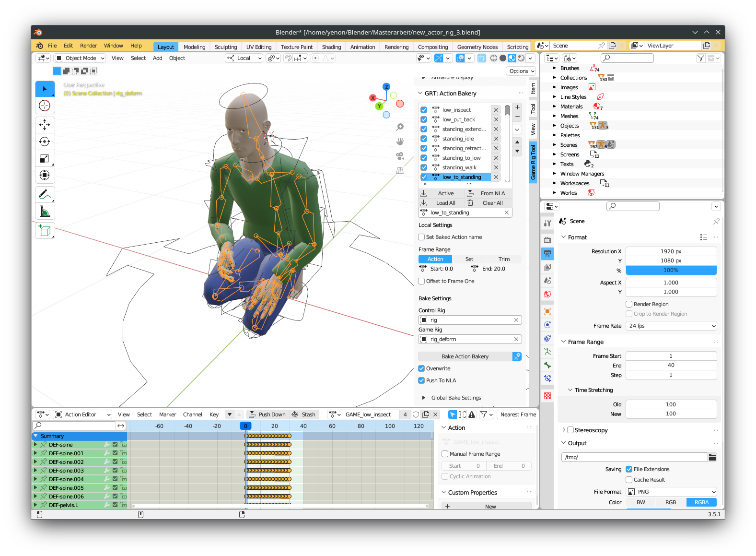The height and width of the screenshot is (556, 756).
Task: Click the resolution percentage 100% slider
Action: (671, 270)
